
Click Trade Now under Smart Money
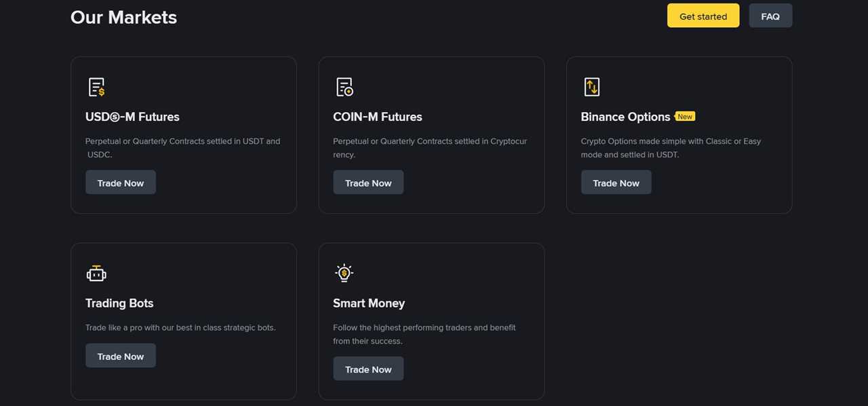point(368,369)
